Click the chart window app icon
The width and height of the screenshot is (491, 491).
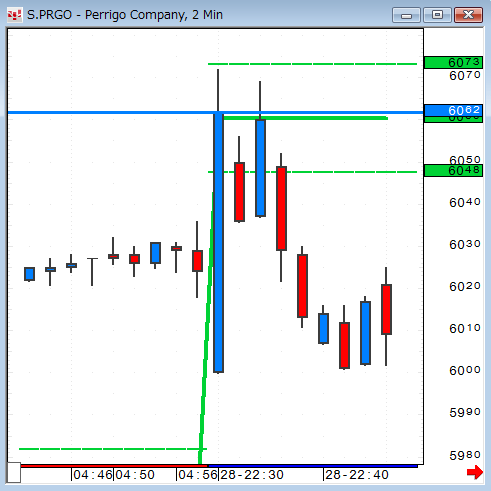[14, 15]
